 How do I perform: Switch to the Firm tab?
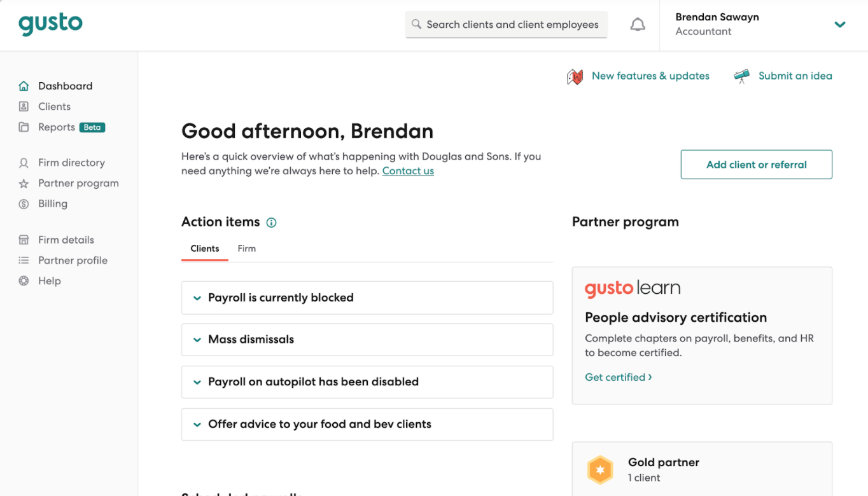(x=246, y=249)
